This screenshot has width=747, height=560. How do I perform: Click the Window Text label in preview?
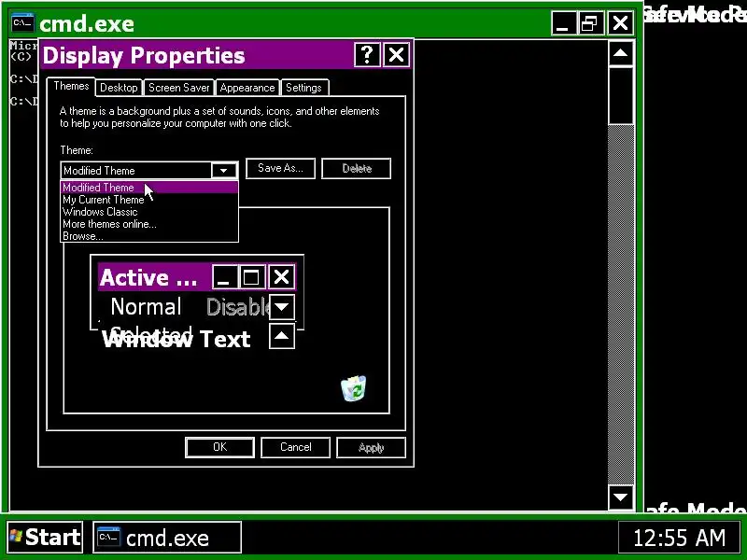coord(176,340)
